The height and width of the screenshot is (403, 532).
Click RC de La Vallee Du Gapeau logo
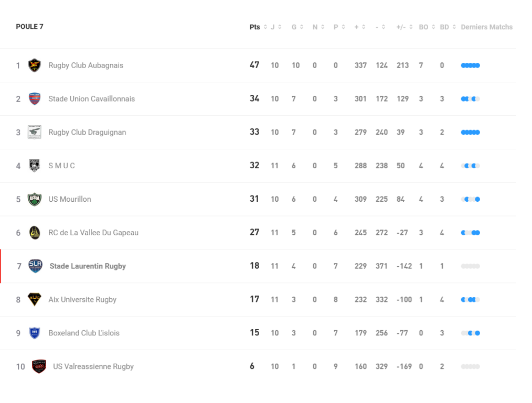tap(35, 233)
